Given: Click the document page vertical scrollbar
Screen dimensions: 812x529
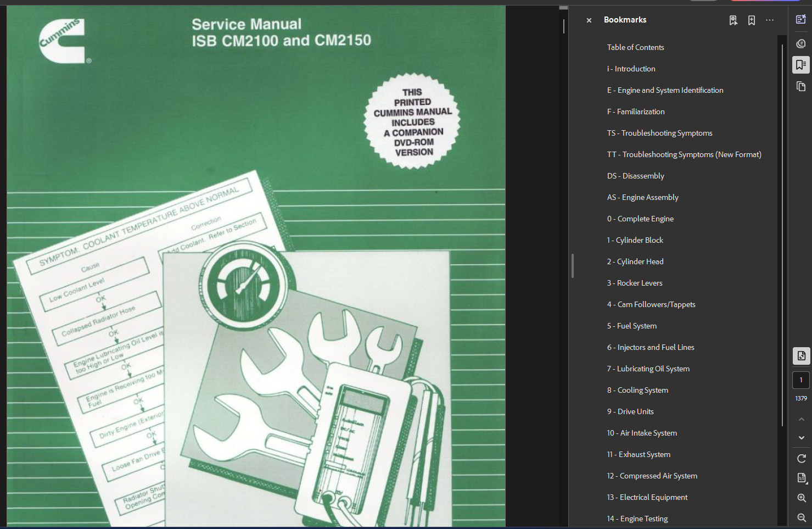Looking at the screenshot, I should click(x=564, y=26).
